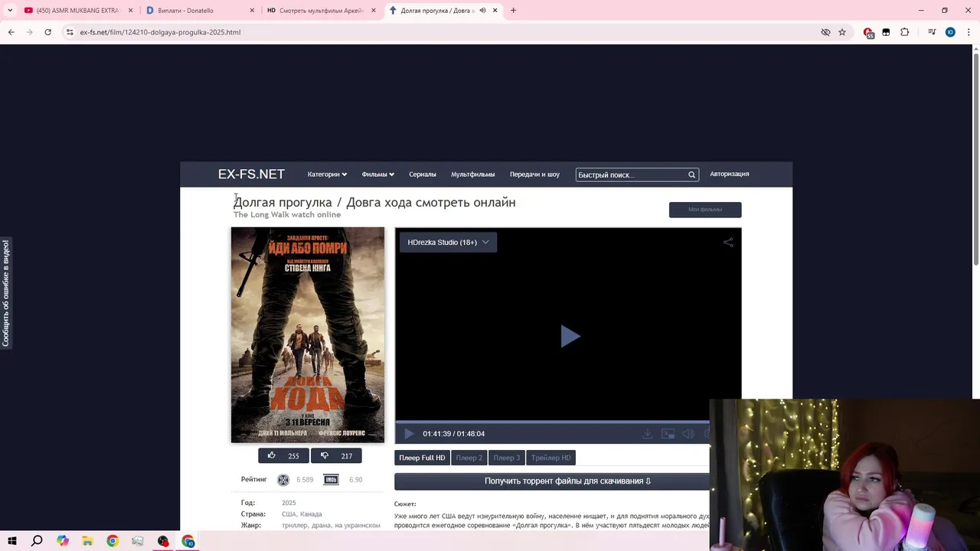Viewport: 980px width, 551px height.
Task: Open OBS Studio taskbar icon
Action: click(163, 541)
